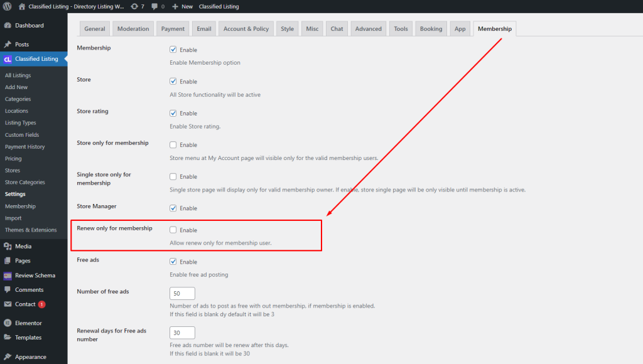Open the Tools tab
The image size is (643, 364).
pyautogui.click(x=401, y=29)
